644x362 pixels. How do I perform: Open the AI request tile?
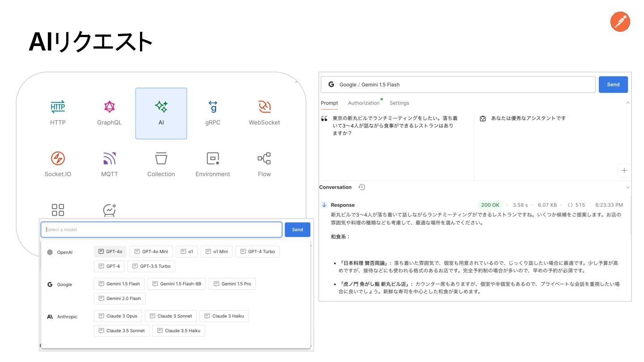point(161,114)
